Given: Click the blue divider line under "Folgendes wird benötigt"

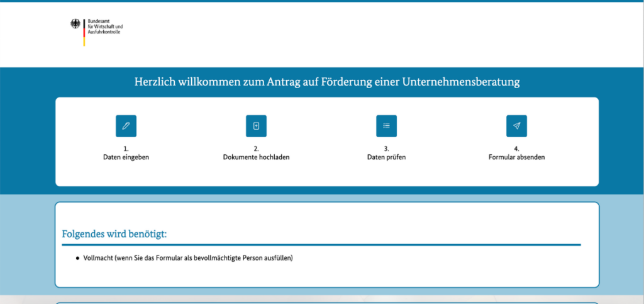Looking at the screenshot, I should click(x=321, y=245).
